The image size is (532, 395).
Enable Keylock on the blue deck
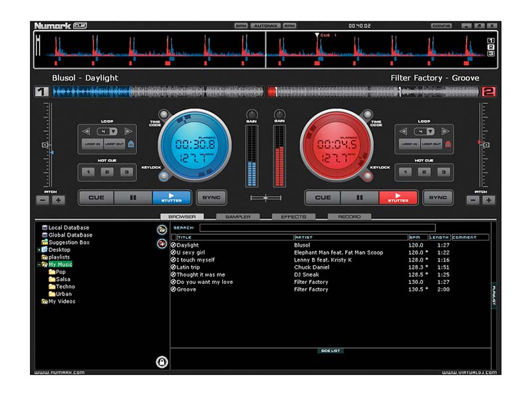163,176
